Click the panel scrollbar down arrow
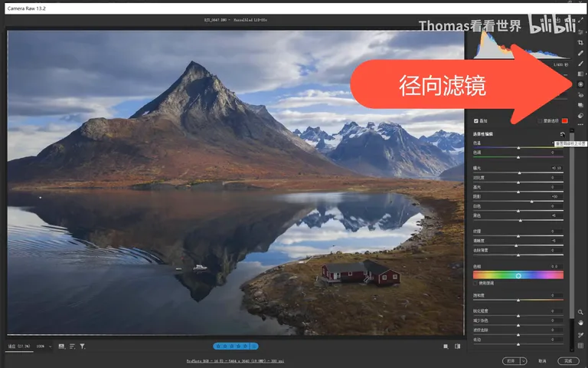Viewport: 588px width, 368px height. coord(572,350)
